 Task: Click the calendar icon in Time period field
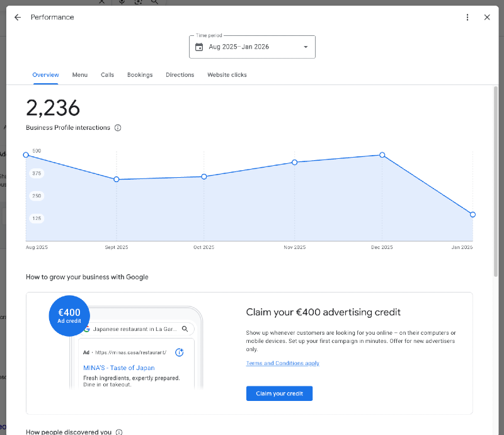tap(199, 47)
